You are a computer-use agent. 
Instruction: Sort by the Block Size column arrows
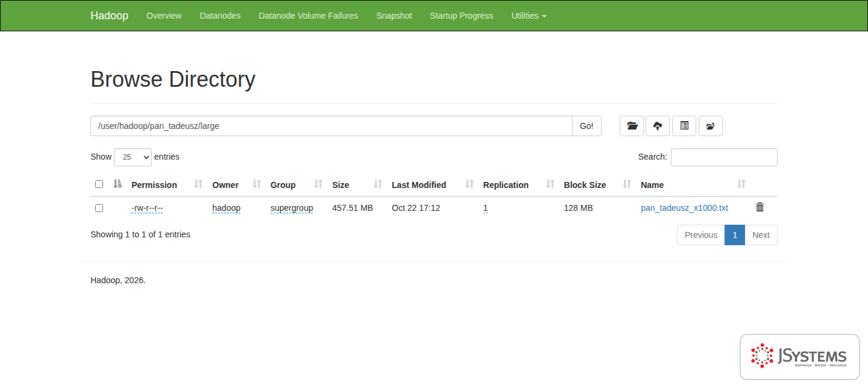(x=627, y=184)
